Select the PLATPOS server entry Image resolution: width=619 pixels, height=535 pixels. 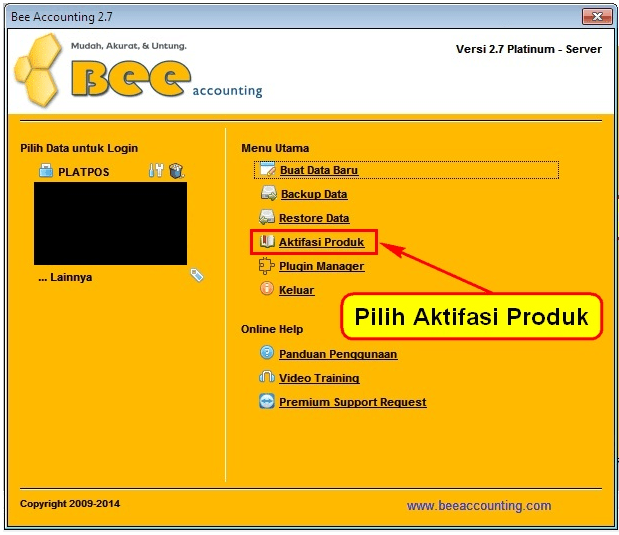(x=82, y=172)
